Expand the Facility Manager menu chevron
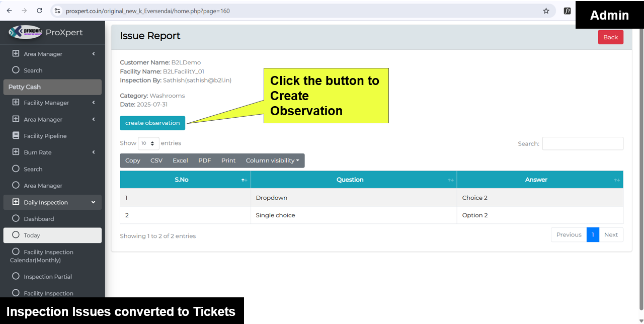 (94, 103)
